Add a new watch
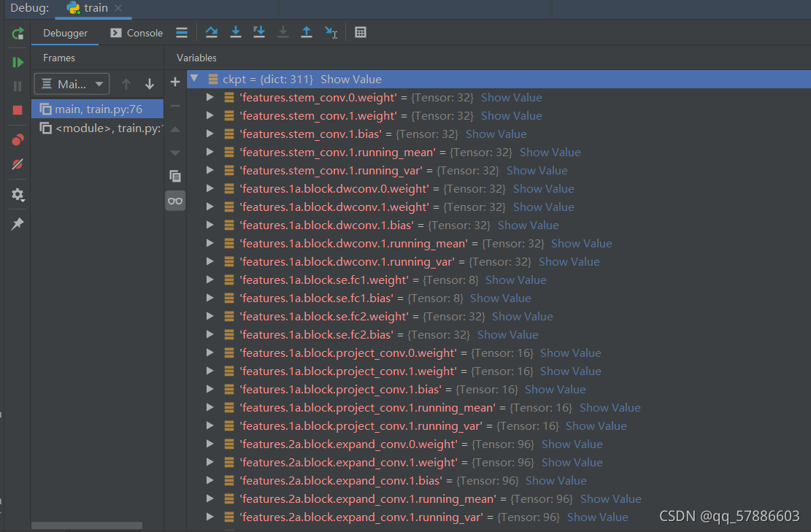Image resolution: width=811 pixels, height=532 pixels. [x=174, y=82]
